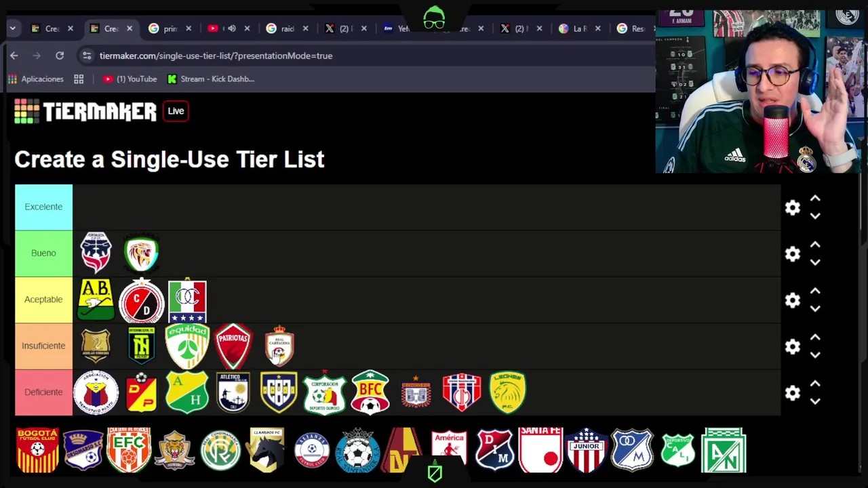Move Deficiente tier down with chevron
868x488 pixels.
pyautogui.click(x=815, y=401)
